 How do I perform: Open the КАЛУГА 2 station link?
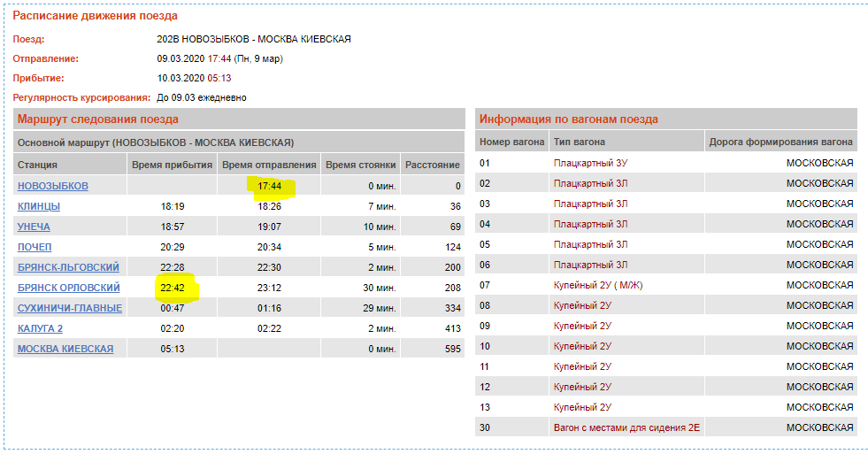pyautogui.click(x=41, y=328)
